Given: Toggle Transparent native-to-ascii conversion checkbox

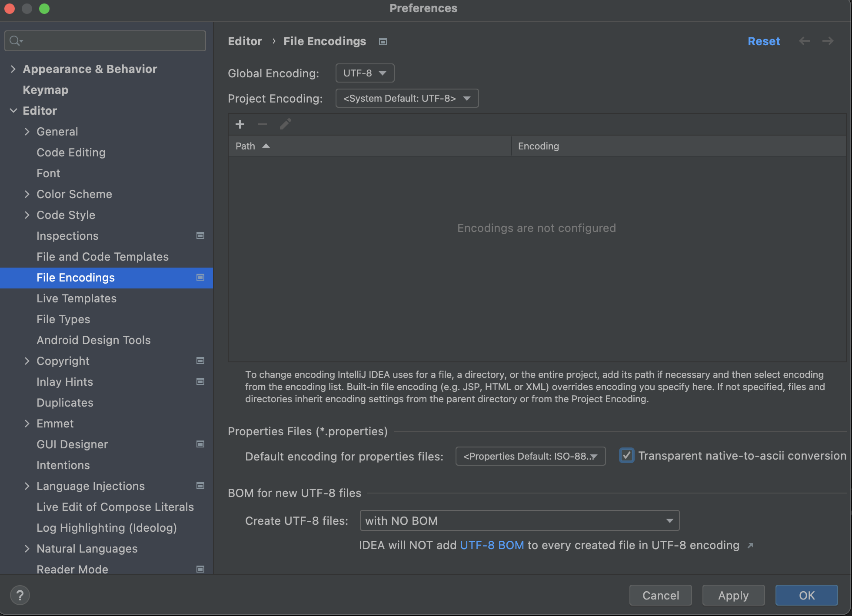Looking at the screenshot, I should (626, 456).
